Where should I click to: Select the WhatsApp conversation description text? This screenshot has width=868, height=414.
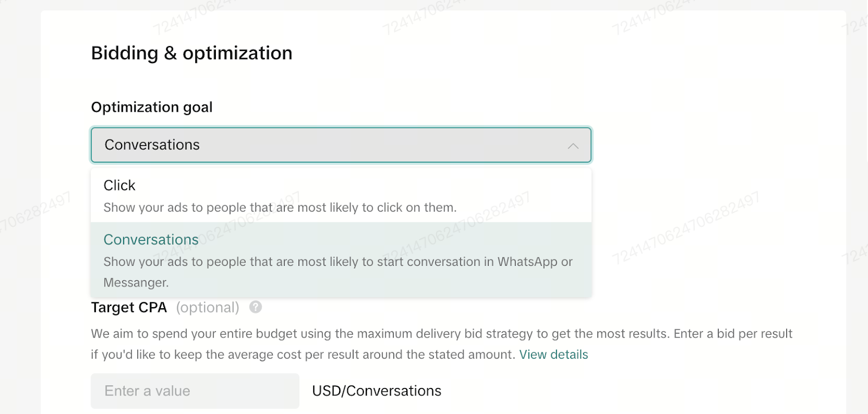[338, 272]
